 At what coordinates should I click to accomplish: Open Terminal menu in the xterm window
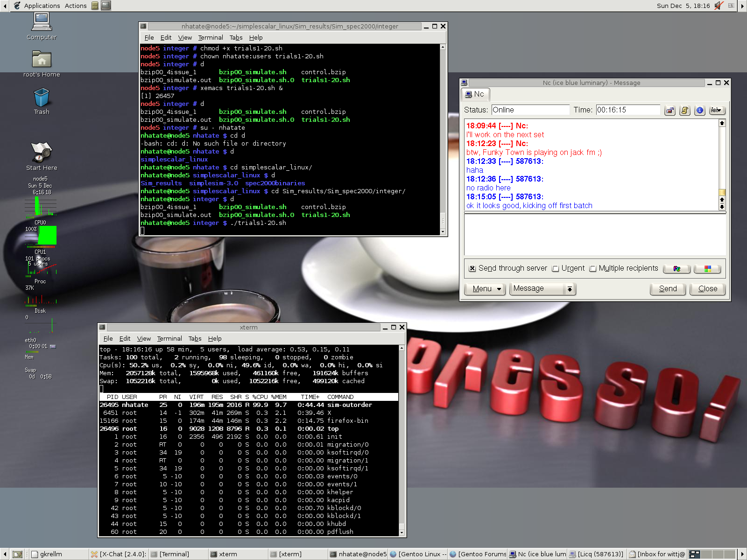[169, 338]
